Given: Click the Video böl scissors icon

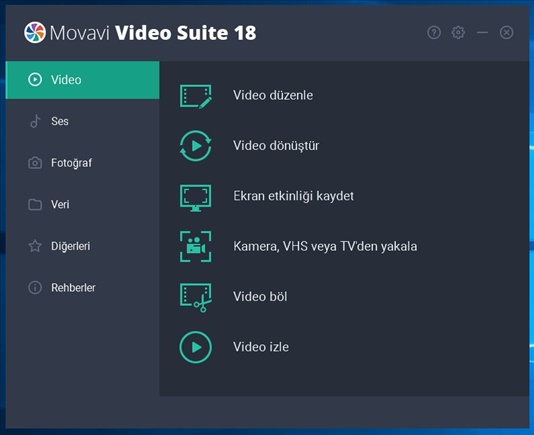Looking at the screenshot, I should point(195,297).
